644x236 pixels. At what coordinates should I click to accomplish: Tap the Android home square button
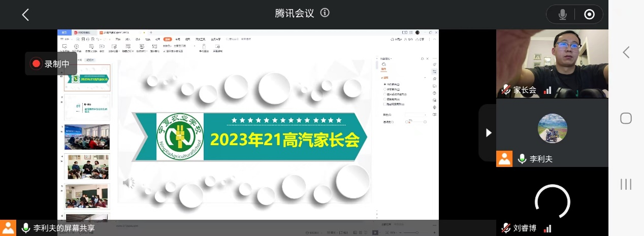click(x=626, y=118)
